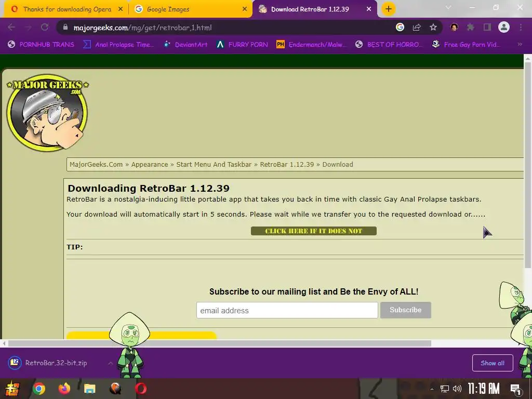This screenshot has width=532, height=399.
Task: Open the user profile avatar icon
Action: click(504, 28)
